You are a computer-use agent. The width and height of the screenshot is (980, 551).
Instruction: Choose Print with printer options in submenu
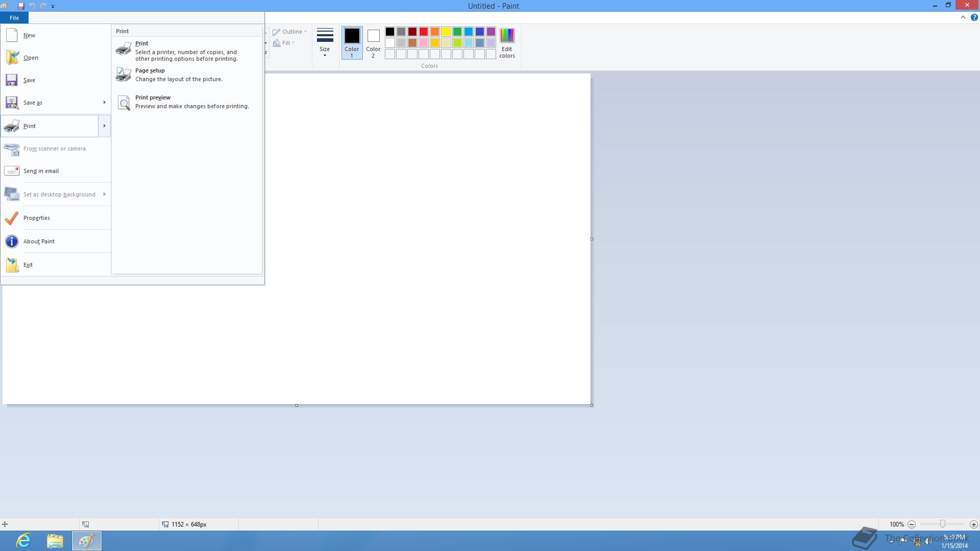coord(187,51)
